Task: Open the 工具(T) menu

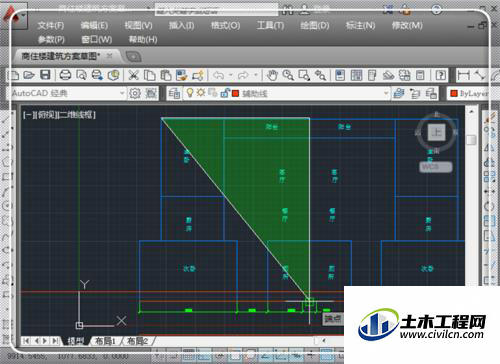Action: click(x=270, y=25)
